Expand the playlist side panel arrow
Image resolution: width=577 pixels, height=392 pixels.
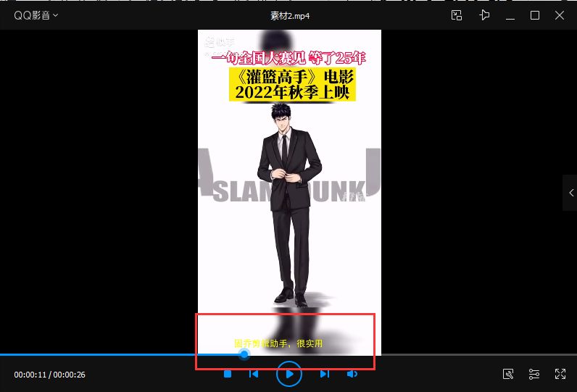tap(570, 193)
